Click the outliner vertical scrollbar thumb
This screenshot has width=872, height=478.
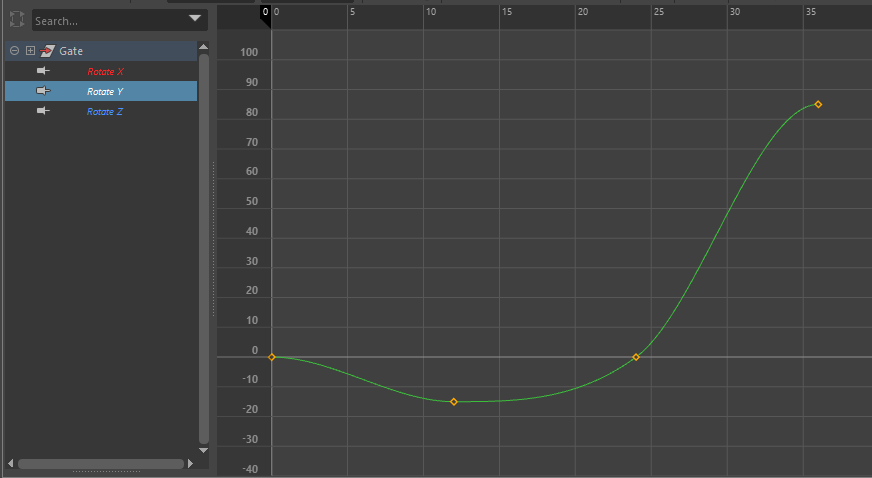tap(204, 248)
